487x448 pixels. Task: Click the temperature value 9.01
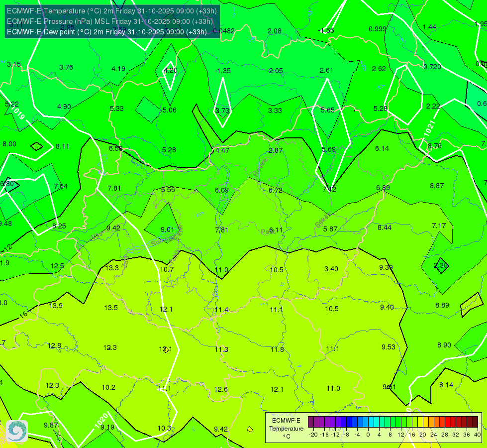[x=168, y=230]
